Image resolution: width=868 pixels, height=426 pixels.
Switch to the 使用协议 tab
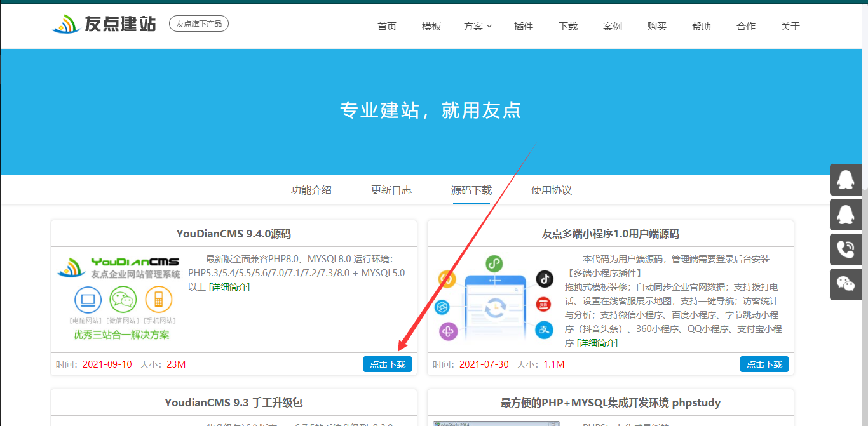click(x=552, y=190)
